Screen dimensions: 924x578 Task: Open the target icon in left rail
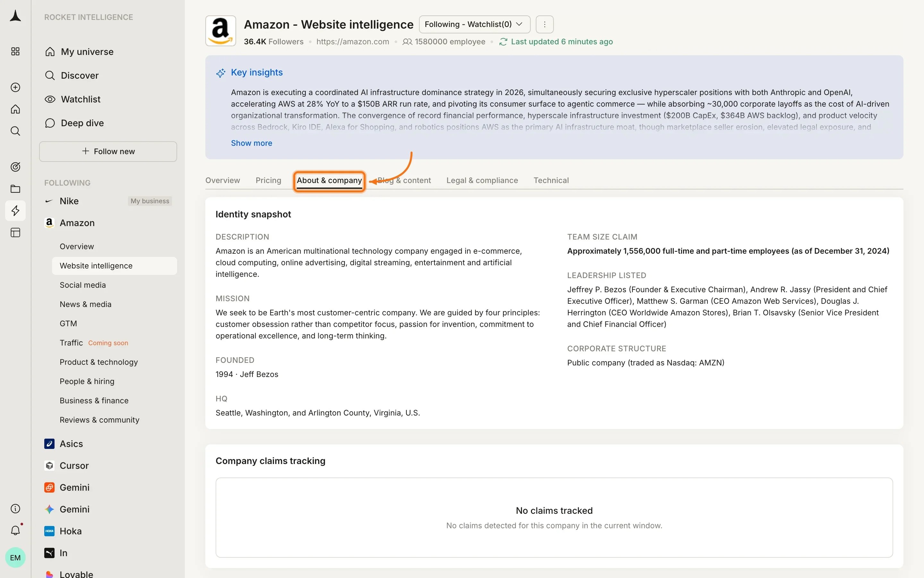(15, 167)
